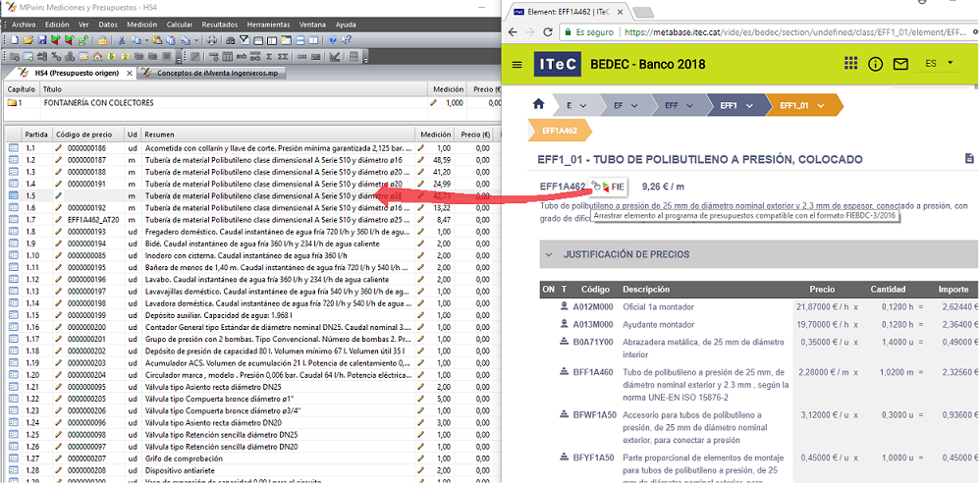
Task: Open the Herramientas menu
Action: [x=268, y=25]
